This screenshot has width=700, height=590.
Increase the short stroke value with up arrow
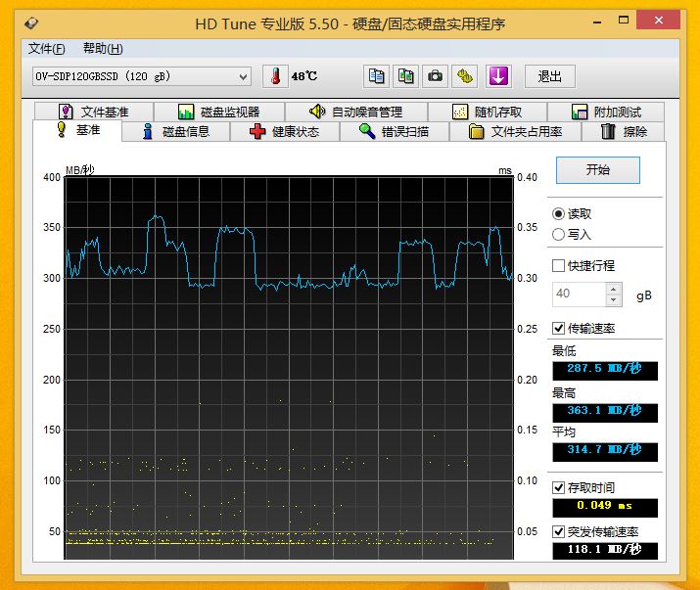pyautogui.click(x=614, y=289)
